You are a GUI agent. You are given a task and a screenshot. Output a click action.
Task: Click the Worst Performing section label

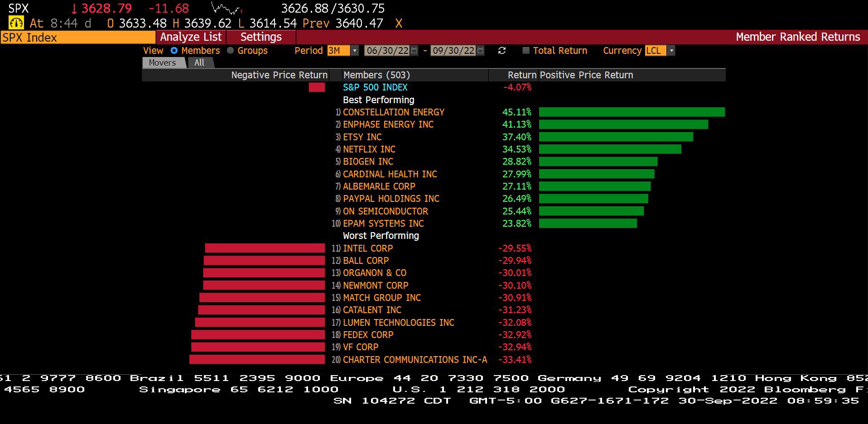381,236
